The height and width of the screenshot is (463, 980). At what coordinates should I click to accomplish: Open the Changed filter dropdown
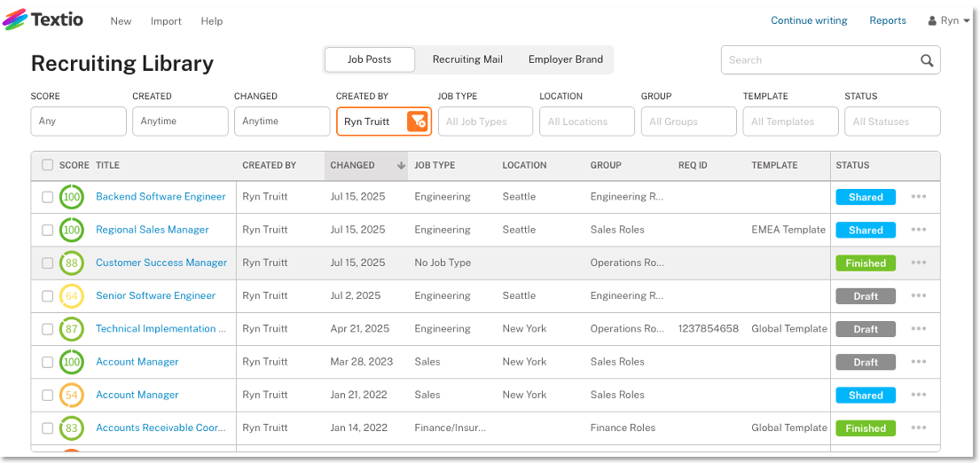pos(282,122)
